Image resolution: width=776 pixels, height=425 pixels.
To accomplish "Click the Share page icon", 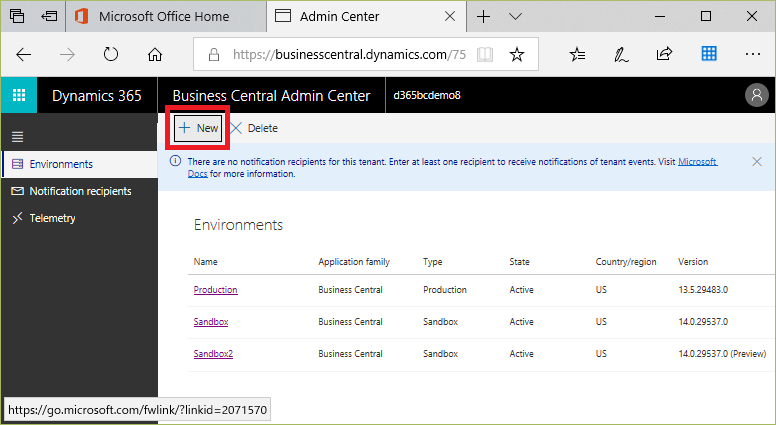I will (664, 53).
